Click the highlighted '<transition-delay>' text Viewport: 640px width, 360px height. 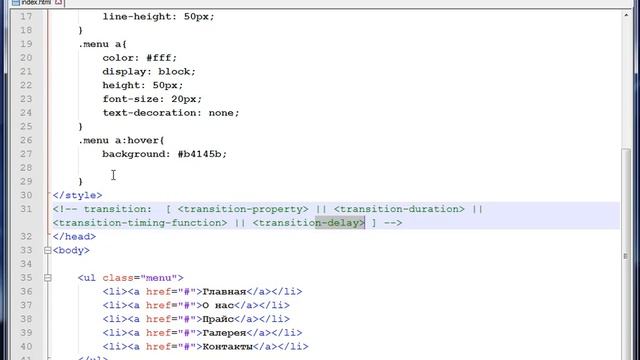[x=309, y=223]
